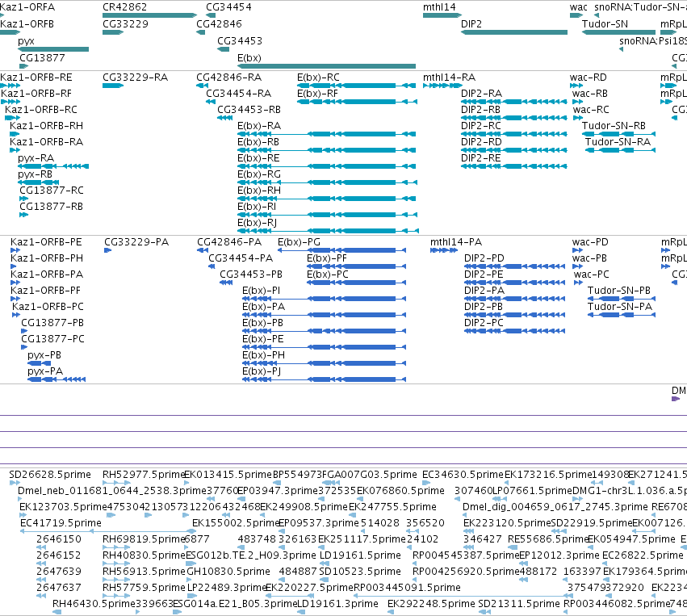Select the EC41719.5prime EST label
This screenshot has width=687, height=616.
[61, 523]
